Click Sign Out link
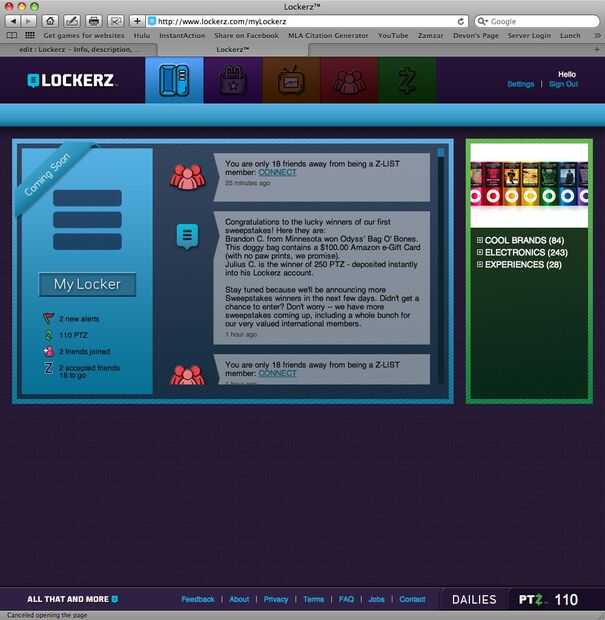This screenshot has width=605, height=620. [x=563, y=84]
